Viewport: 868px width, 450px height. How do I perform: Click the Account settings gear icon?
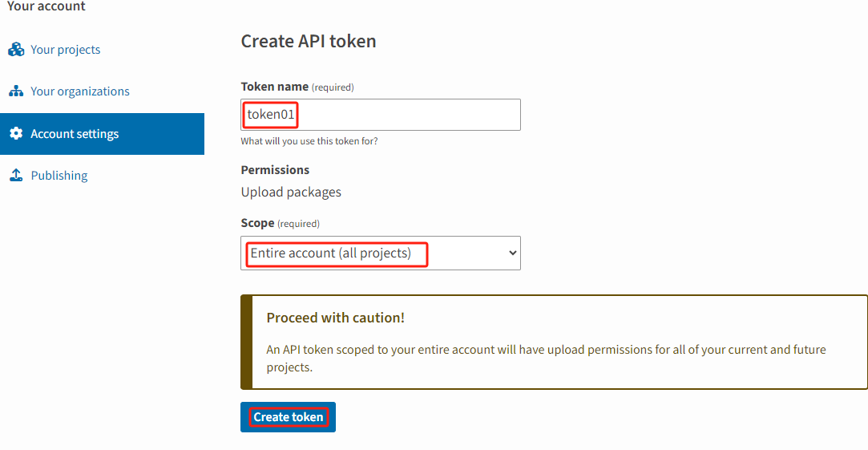pos(16,134)
